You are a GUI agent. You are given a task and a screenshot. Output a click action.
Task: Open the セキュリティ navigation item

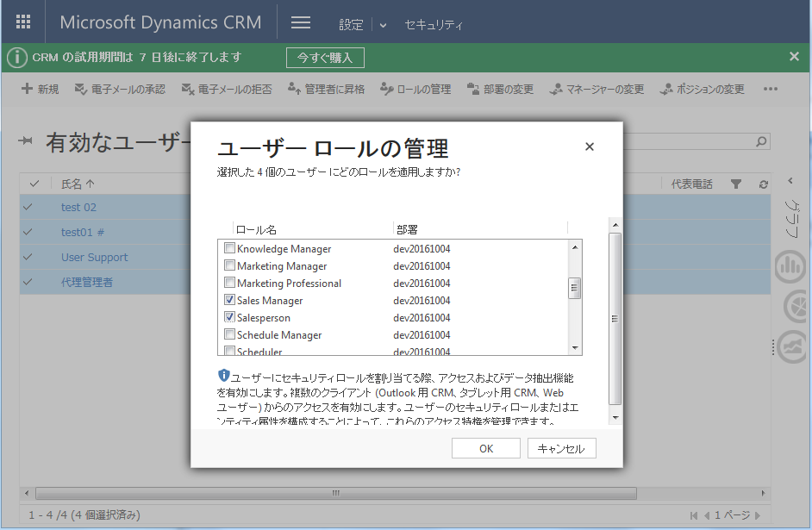point(434,24)
